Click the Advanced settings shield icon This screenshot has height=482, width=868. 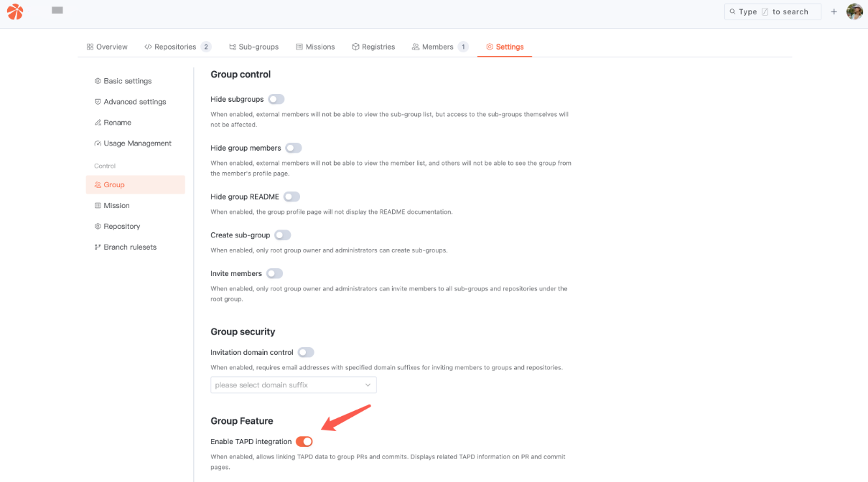tap(98, 102)
